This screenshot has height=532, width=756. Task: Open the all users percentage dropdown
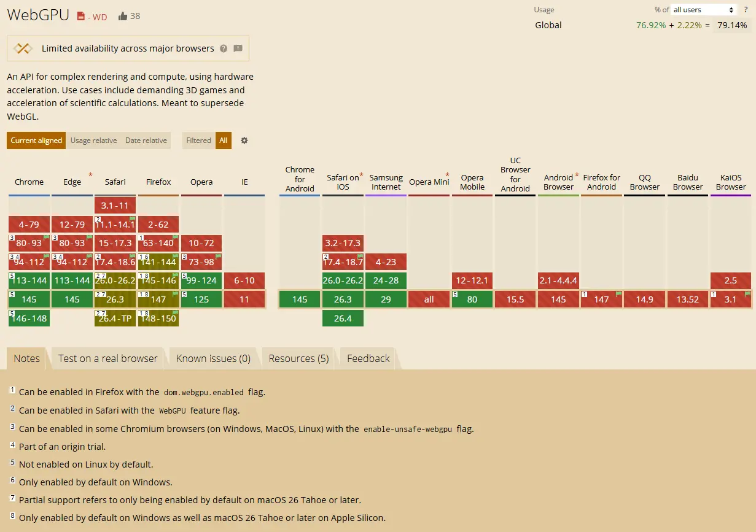[704, 9]
